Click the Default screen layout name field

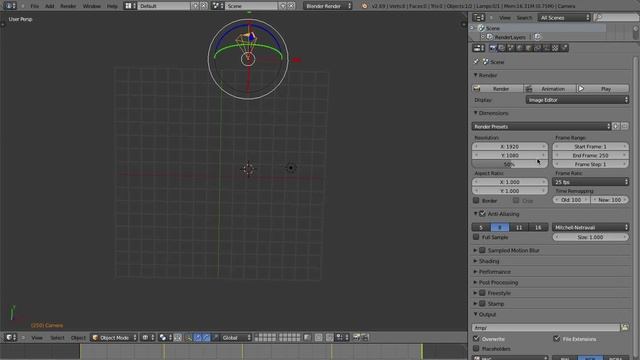click(x=164, y=6)
